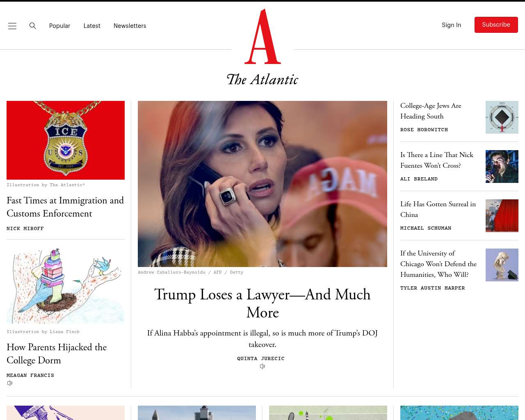The height and width of the screenshot is (420, 525).
Task: Open the compass thumbnail beside College-Age Jews article
Action: (x=502, y=117)
